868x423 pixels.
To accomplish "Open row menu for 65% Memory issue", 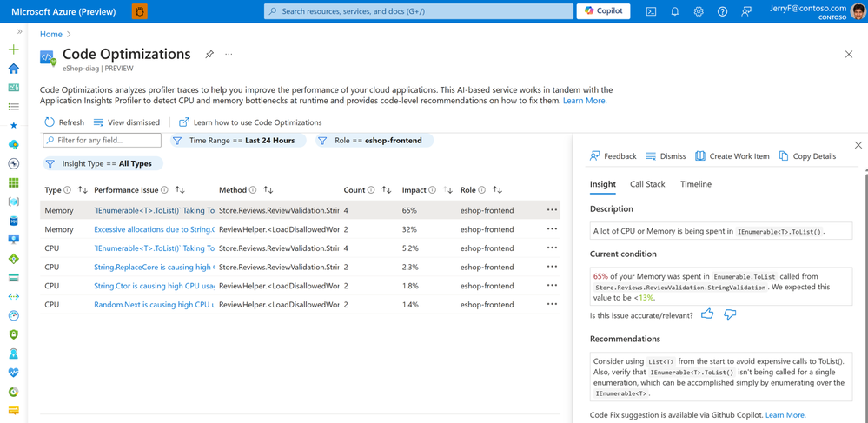I will coord(552,210).
